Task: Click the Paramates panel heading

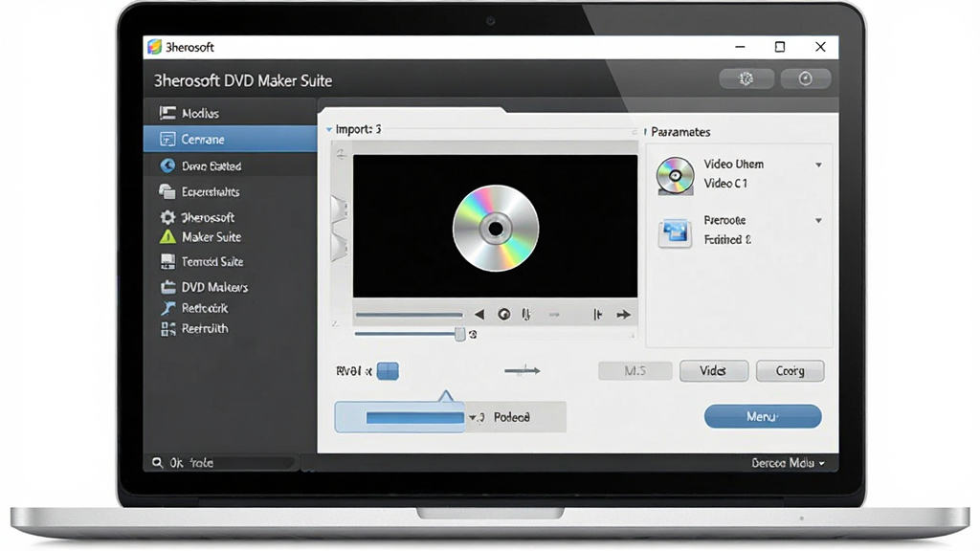Action: tap(680, 132)
